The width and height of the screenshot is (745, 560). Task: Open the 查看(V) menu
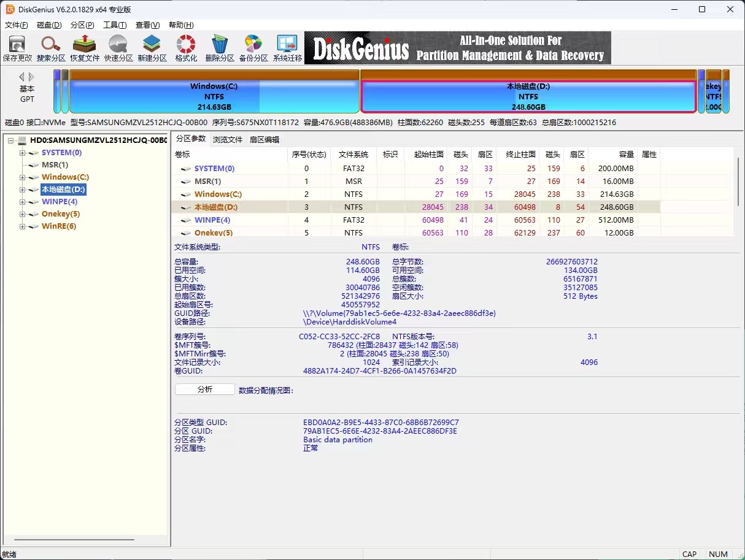click(x=147, y=25)
